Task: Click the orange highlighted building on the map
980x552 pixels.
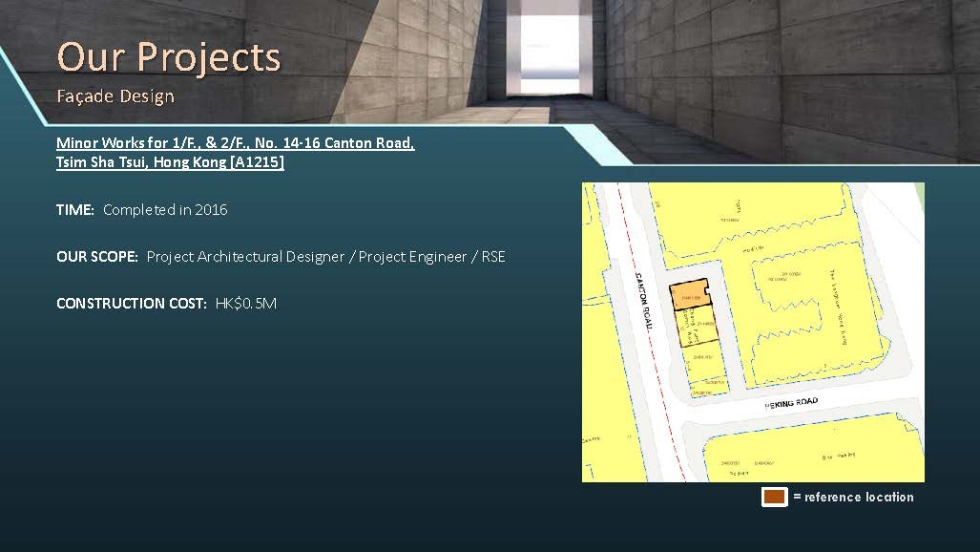Action: coord(689,295)
